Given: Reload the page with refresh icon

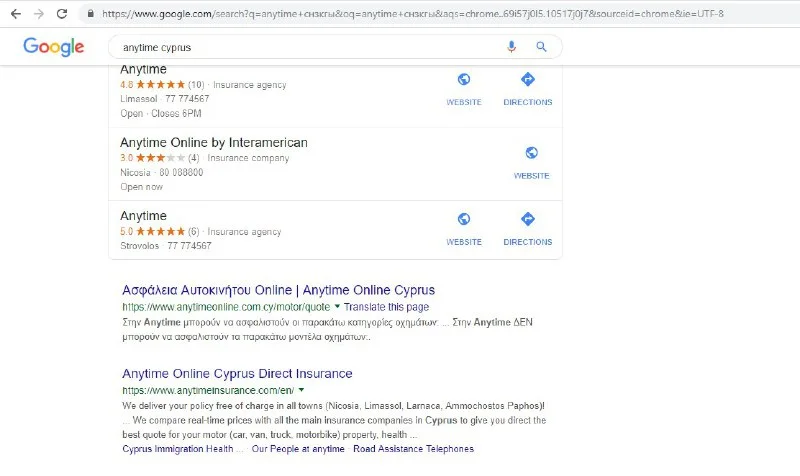Looking at the screenshot, I should pyautogui.click(x=62, y=14).
